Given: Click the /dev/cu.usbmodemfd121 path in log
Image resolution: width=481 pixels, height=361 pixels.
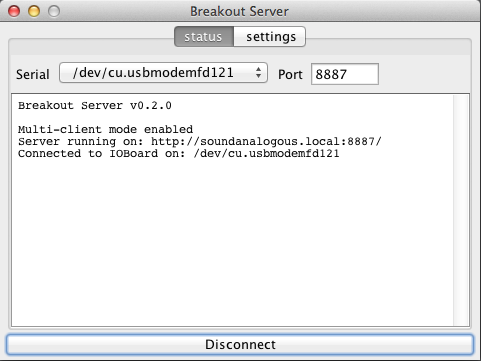Looking at the screenshot, I should [x=266, y=153].
